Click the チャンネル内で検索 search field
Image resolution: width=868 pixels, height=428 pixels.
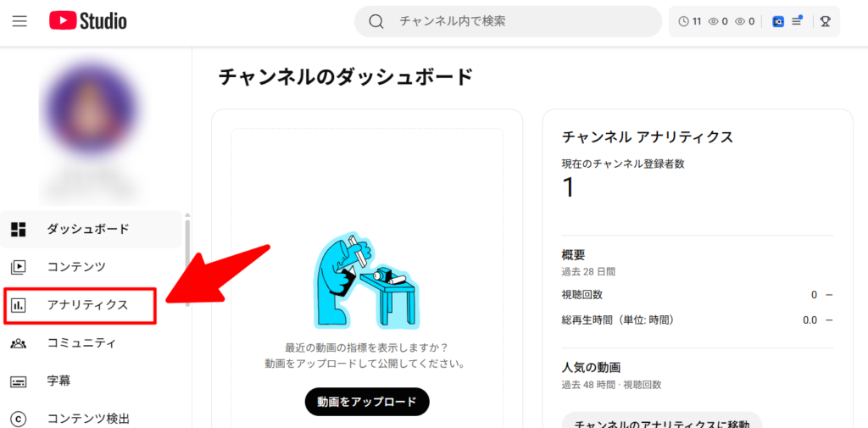coord(509,21)
